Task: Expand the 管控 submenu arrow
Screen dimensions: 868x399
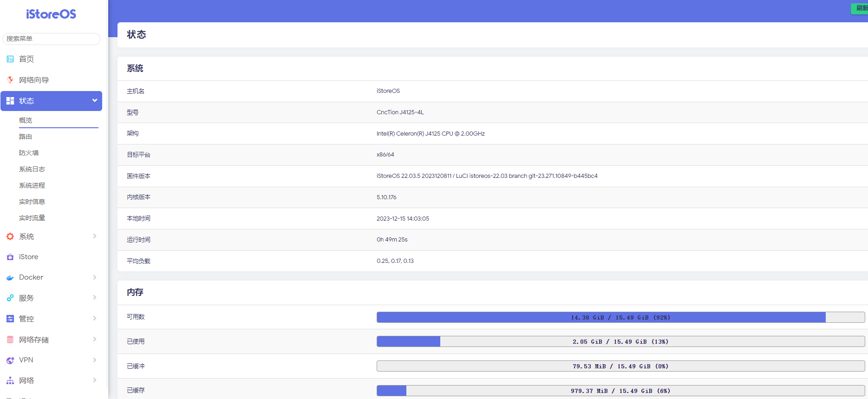Action: point(95,318)
